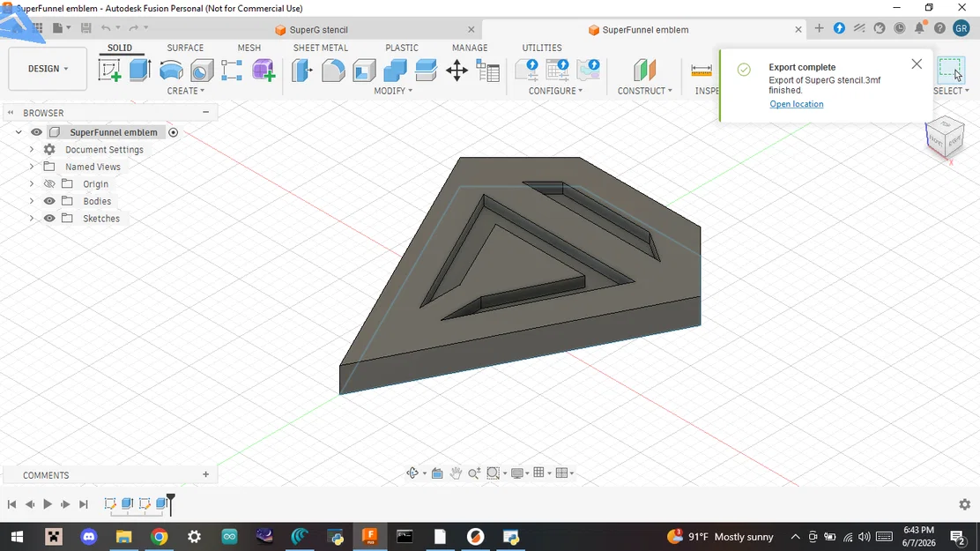The height and width of the screenshot is (551, 980).
Task: Select the Fillet tool
Action: coord(333,70)
